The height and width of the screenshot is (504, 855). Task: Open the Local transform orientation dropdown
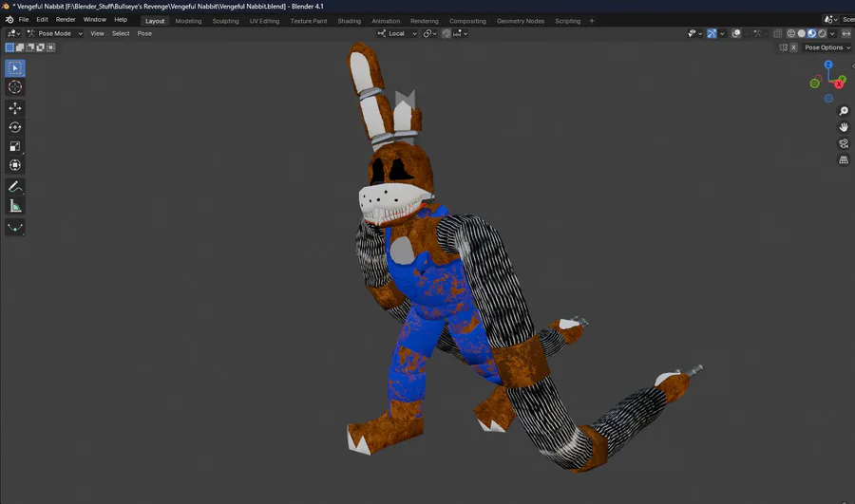coord(397,34)
